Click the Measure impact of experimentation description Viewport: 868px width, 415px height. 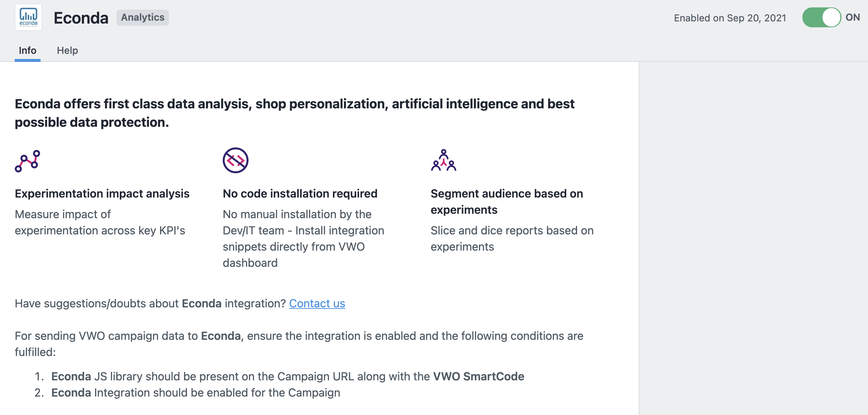point(100,222)
